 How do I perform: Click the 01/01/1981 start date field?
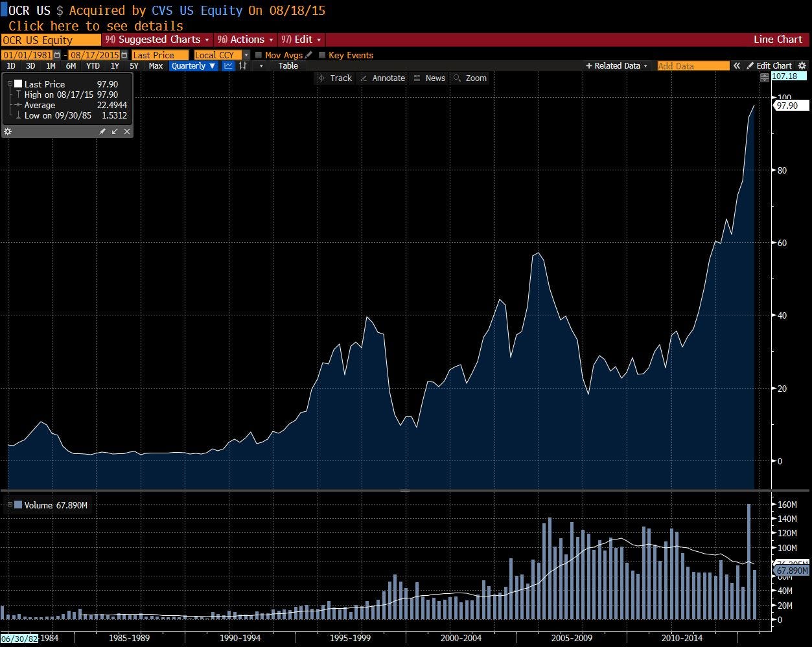click(x=27, y=55)
